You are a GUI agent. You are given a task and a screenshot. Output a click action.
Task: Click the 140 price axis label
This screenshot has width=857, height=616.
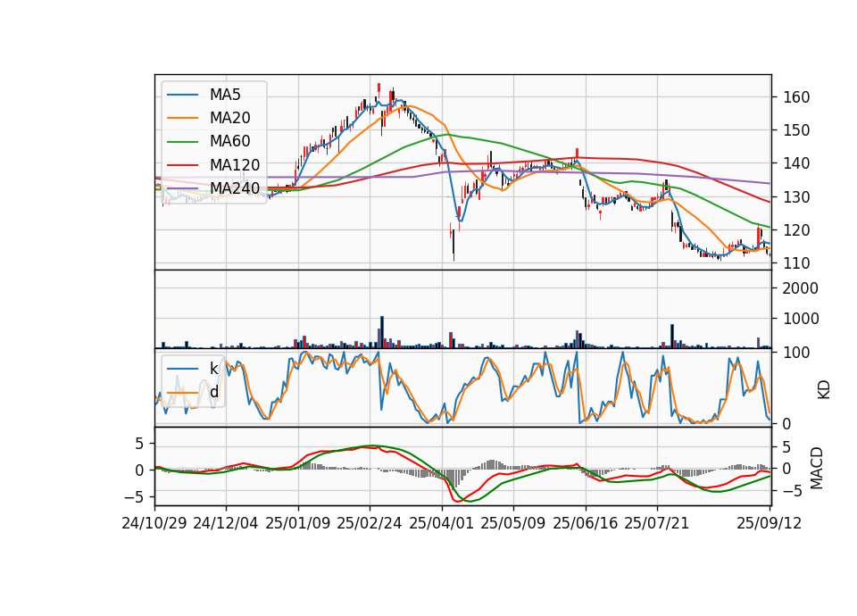click(796, 163)
